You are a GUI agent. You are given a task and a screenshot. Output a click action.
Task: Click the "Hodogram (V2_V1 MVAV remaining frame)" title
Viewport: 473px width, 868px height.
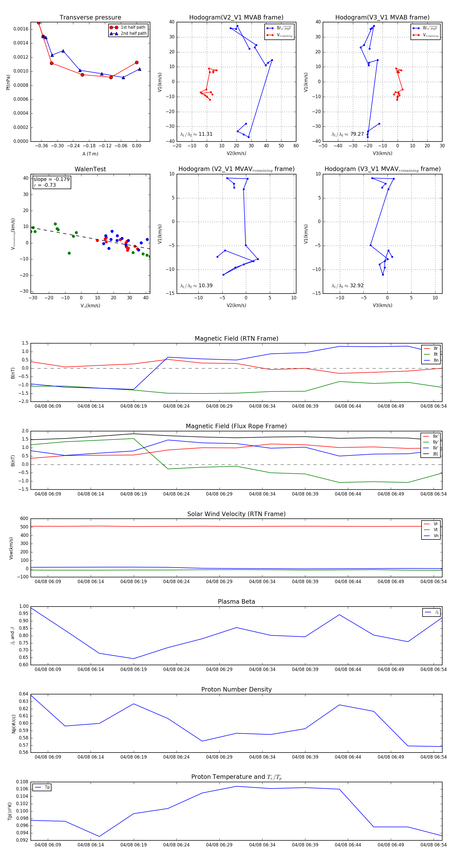[236, 169]
